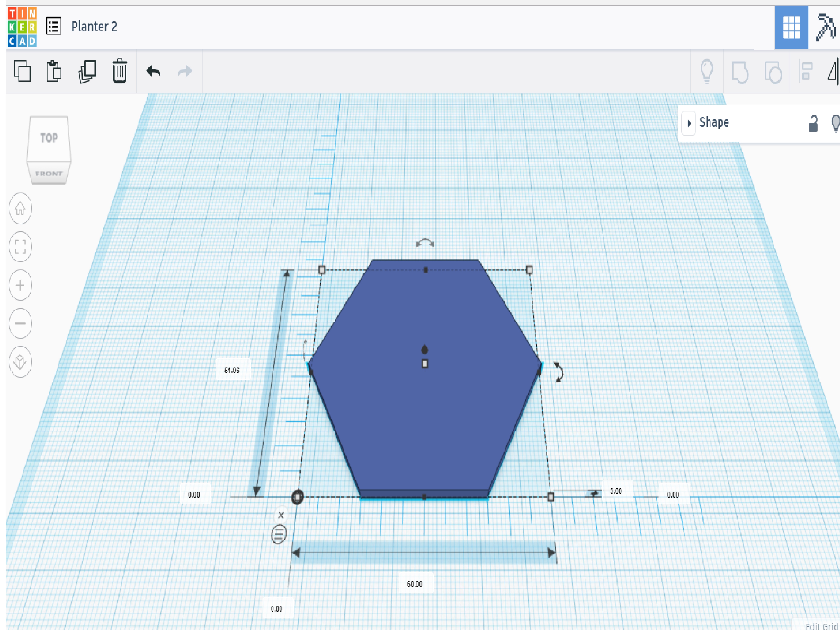
Task: Switch to the 3D design grid view
Action: coord(791,27)
